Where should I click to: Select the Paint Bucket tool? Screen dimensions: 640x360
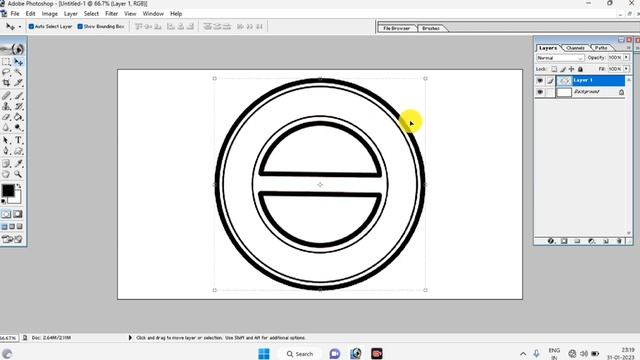pyautogui.click(x=18, y=117)
